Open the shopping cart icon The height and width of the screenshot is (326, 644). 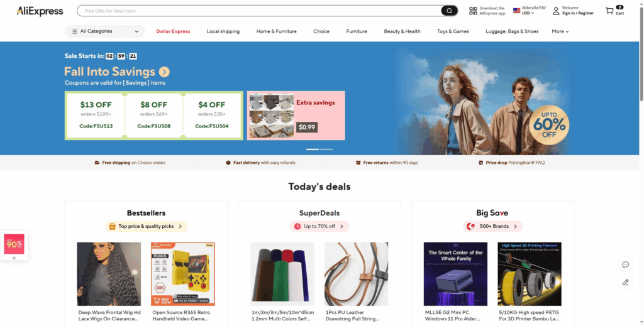[x=609, y=11]
